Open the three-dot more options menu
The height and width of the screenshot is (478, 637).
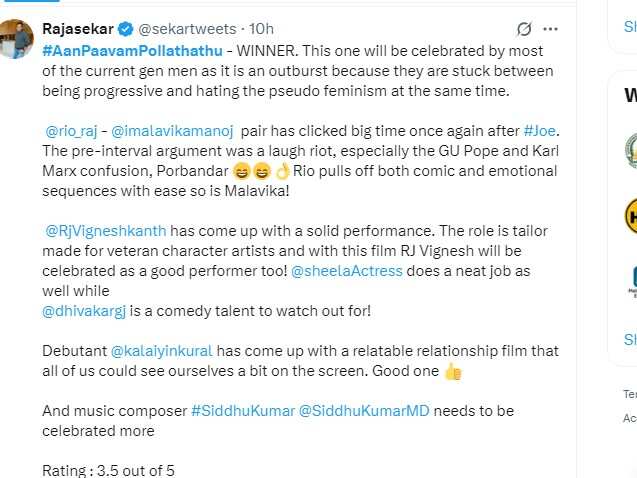pyautogui.click(x=556, y=30)
